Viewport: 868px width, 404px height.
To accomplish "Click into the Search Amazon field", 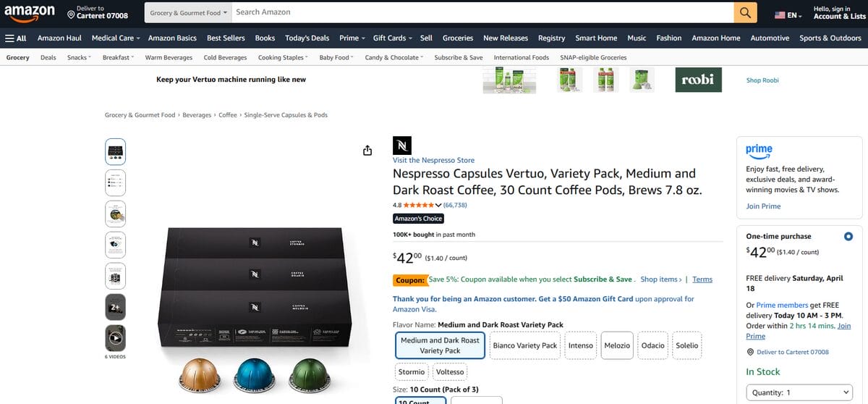I will click(482, 12).
